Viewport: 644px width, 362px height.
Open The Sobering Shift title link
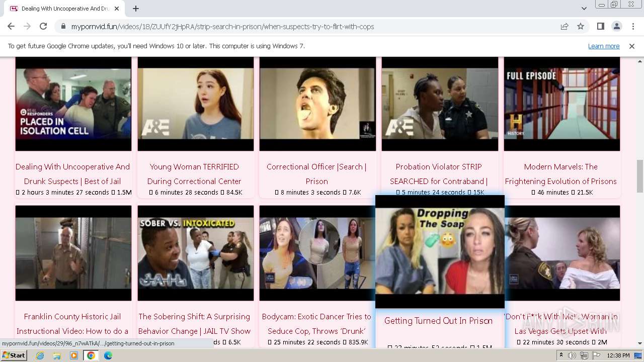click(194, 324)
